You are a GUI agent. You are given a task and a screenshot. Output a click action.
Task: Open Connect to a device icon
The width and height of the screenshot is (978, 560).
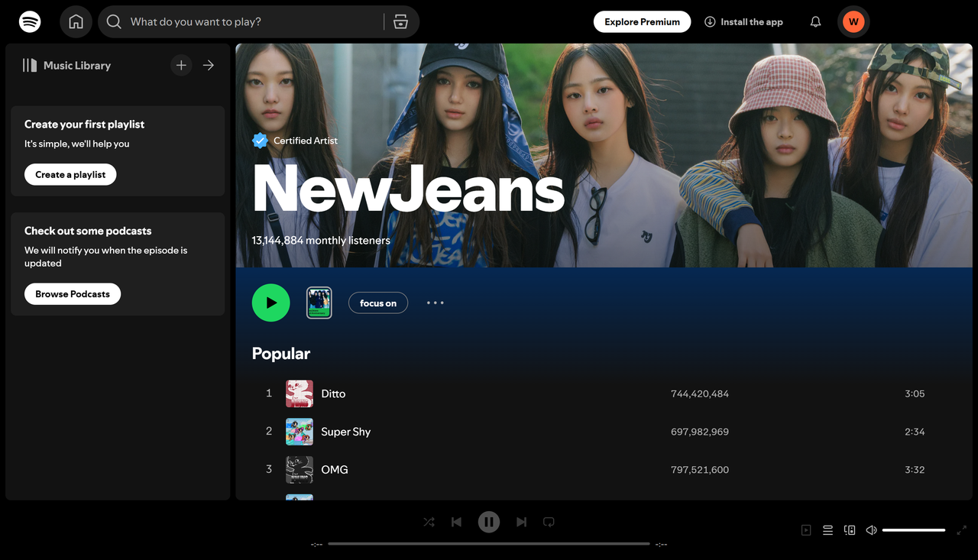[849, 530]
